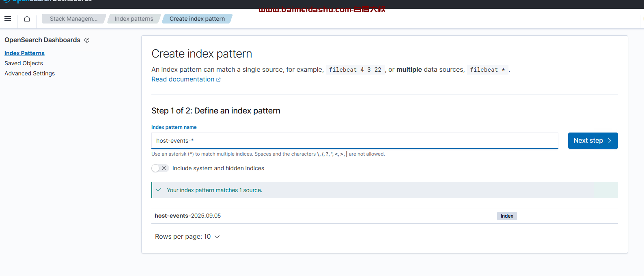Open Saved Objects in the sidebar

click(x=24, y=63)
